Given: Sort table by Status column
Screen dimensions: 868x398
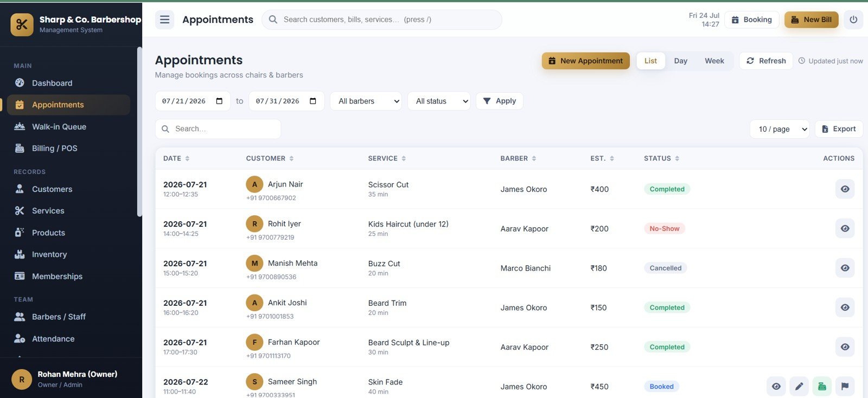Looking at the screenshot, I should 661,158.
